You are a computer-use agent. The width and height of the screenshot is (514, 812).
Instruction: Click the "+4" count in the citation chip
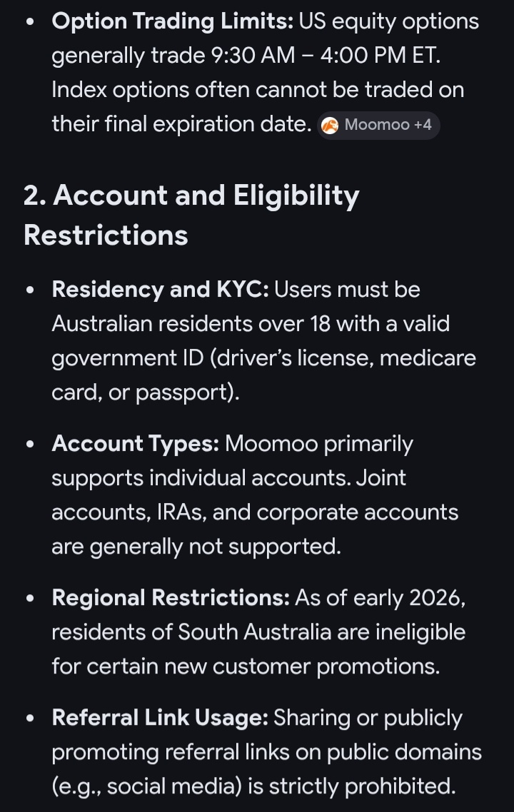(x=423, y=125)
